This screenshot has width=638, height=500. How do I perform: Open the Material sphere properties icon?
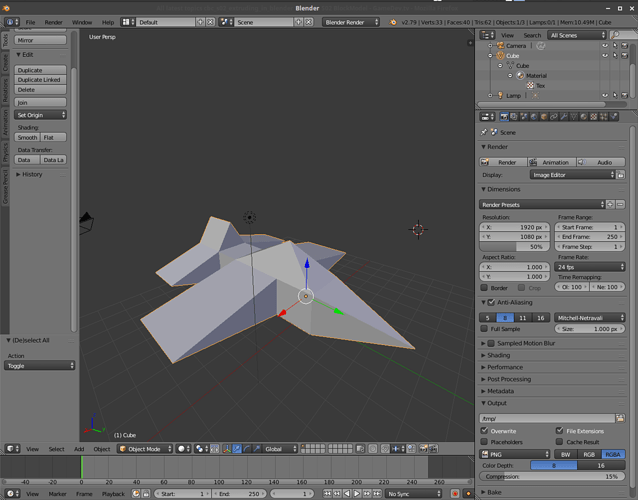pyautogui.click(x=583, y=117)
